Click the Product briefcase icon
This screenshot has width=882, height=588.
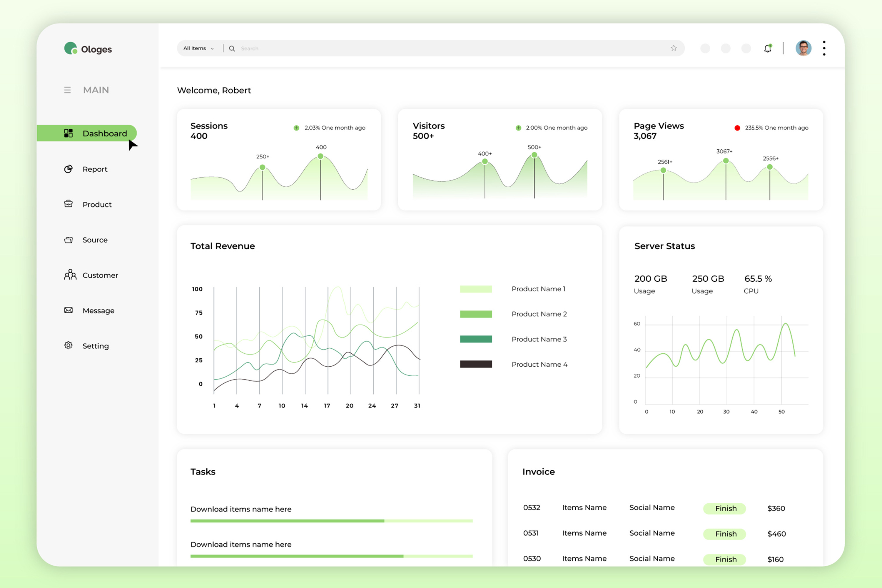click(x=68, y=204)
